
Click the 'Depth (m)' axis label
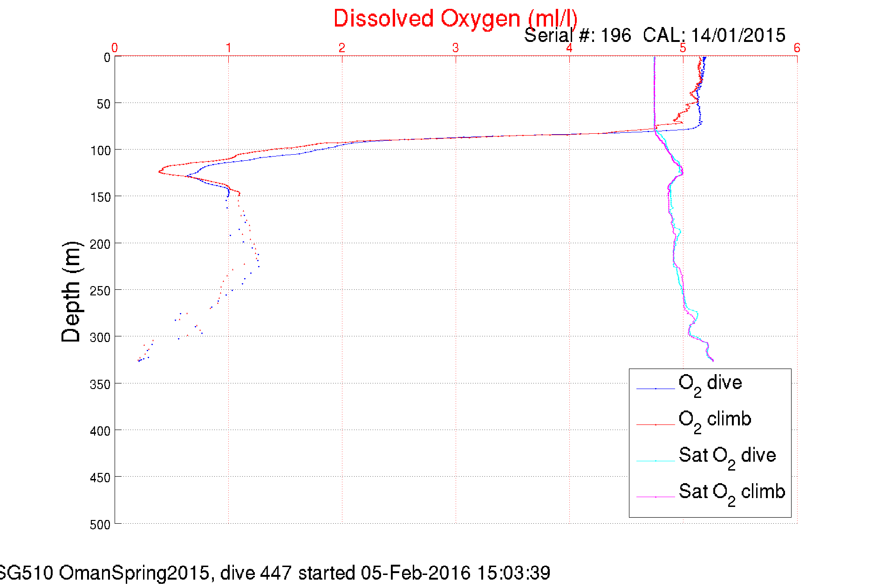[71, 292]
